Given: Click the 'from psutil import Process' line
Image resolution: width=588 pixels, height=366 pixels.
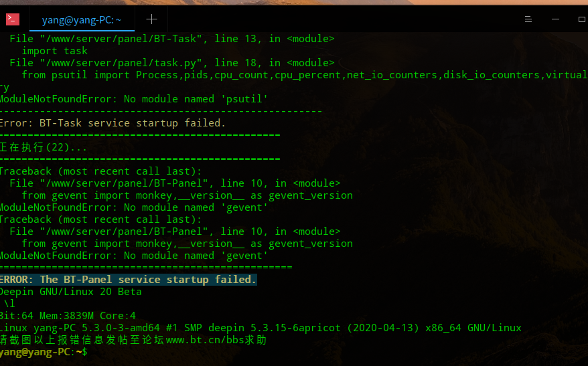Looking at the screenshot, I should [x=305, y=75].
